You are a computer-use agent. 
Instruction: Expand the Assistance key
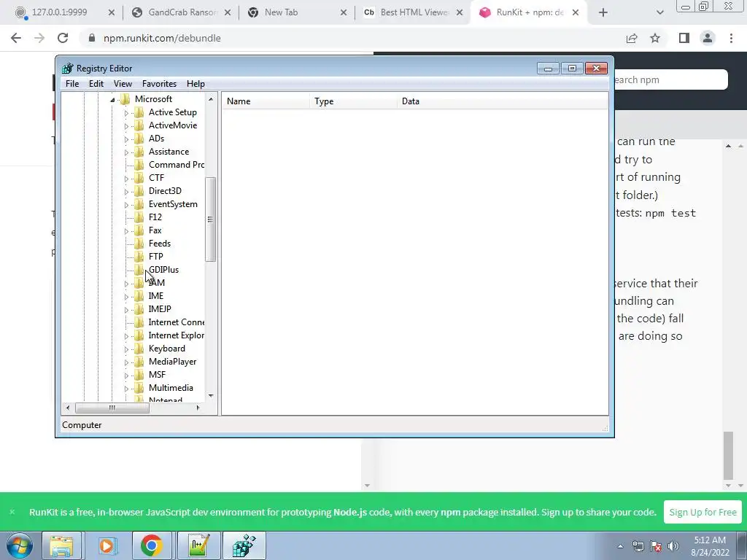(x=126, y=152)
